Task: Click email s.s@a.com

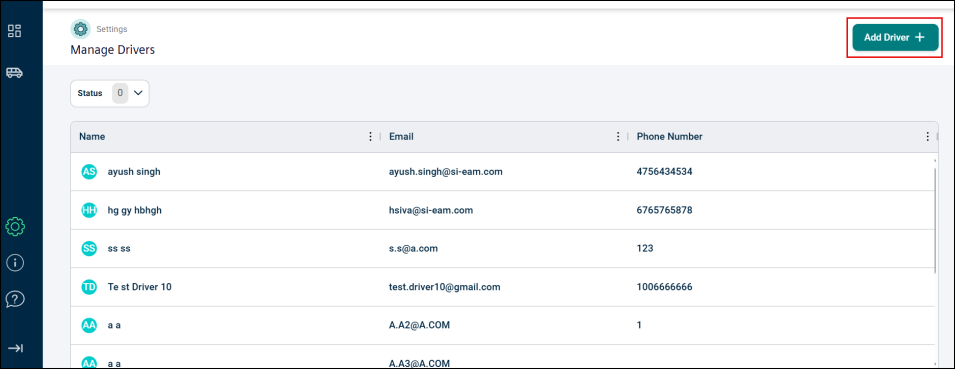Action: point(414,248)
